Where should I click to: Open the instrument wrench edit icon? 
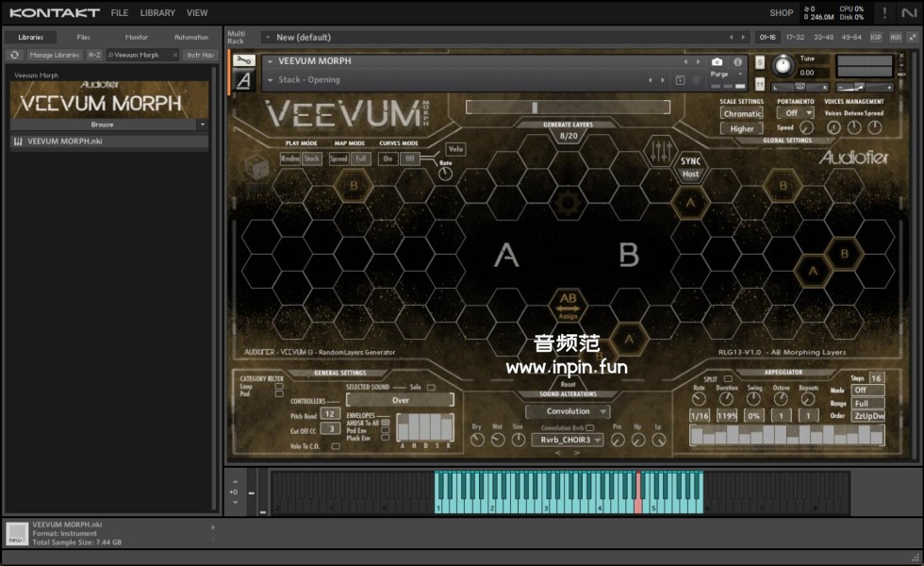pyautogui.click(x=243, y=60)
